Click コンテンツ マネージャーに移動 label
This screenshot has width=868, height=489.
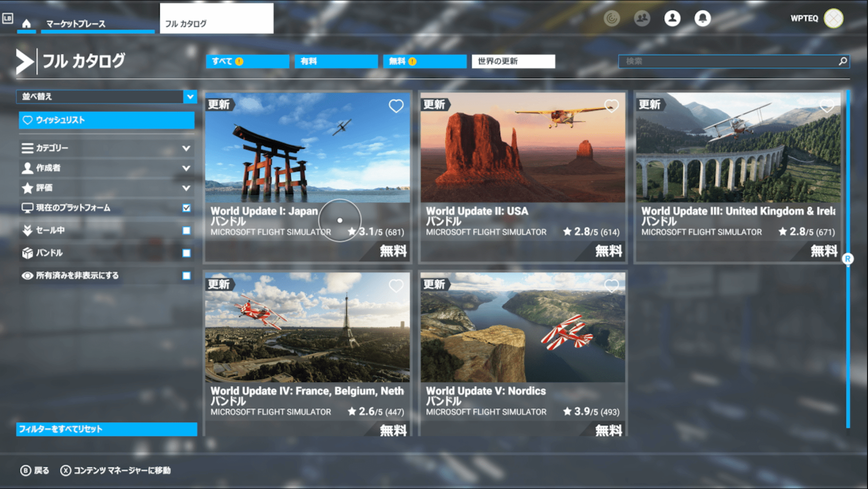[x=122, y=470]
